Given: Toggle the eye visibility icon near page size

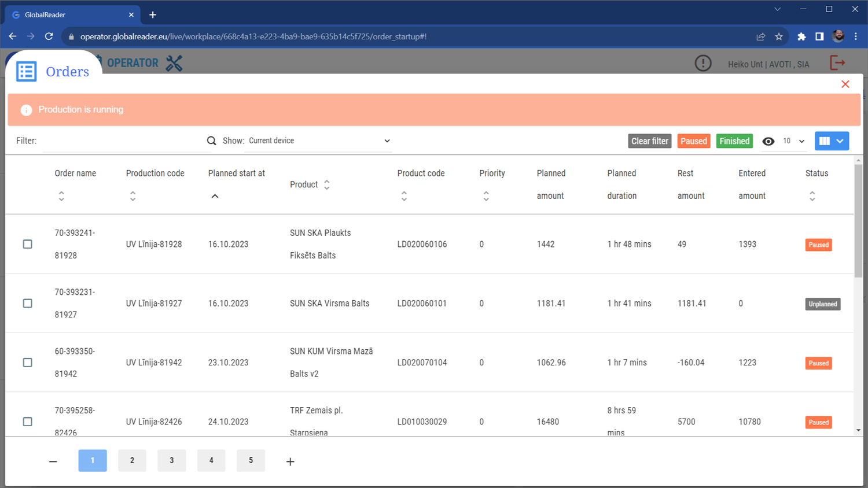Looking at the screenshot, I should (x=768, y=141).
